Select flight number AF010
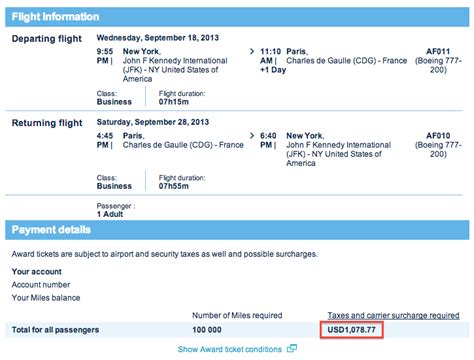The image size is (474, 360). click(x=438, y=136)
